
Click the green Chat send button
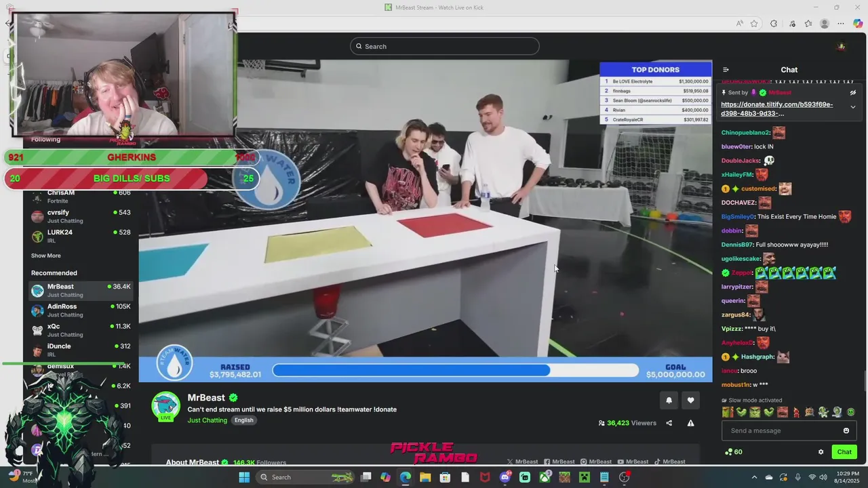[x=844, y=452]
